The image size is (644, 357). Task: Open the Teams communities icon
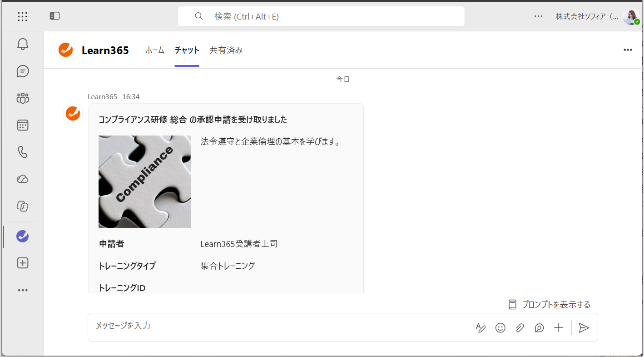(x=23, y=98)
